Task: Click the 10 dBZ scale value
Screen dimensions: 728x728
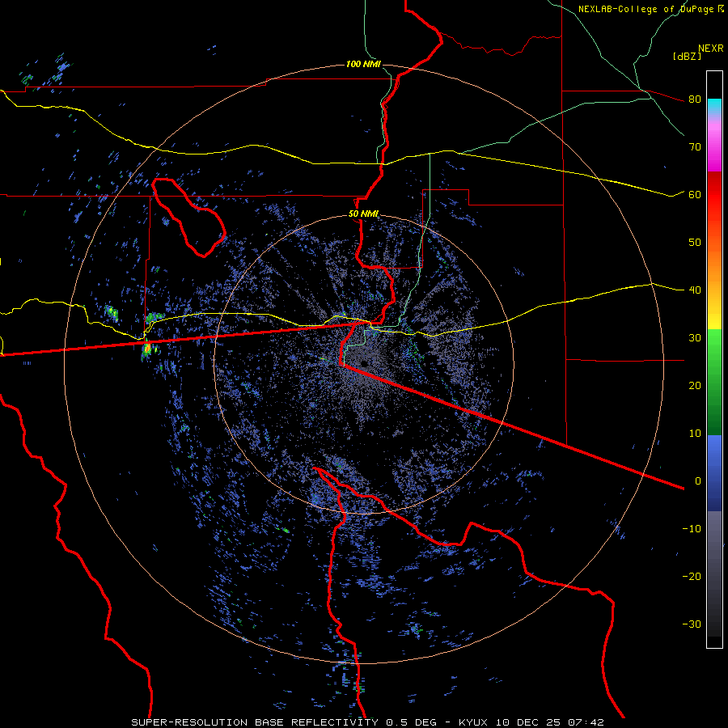Action: tap(695, 434)
